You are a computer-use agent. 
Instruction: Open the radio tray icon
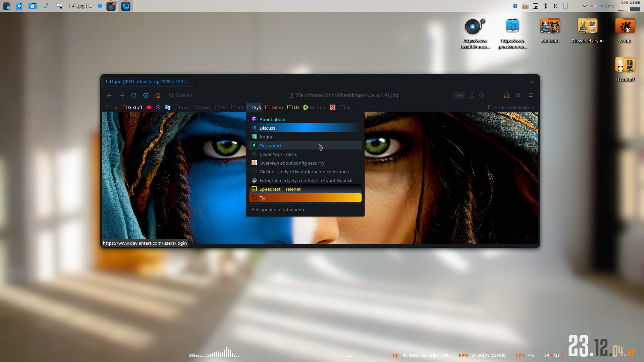click(x=525, y=6)
